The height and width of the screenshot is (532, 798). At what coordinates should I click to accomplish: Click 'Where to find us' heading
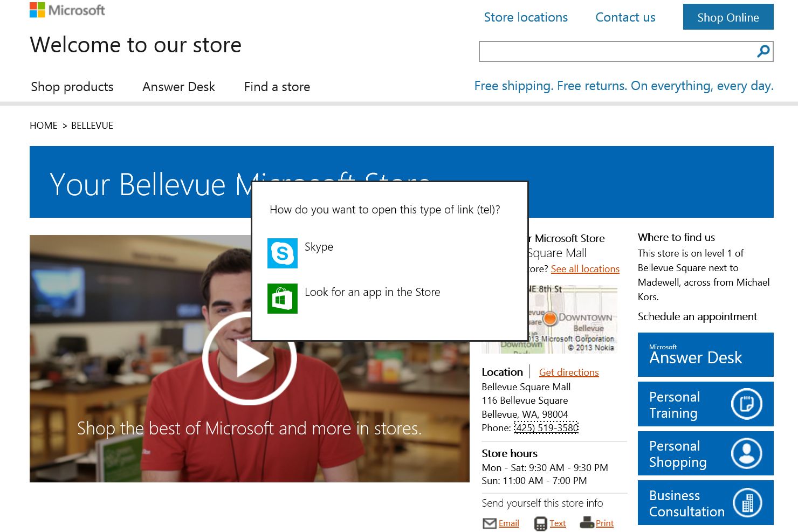(x=676, y=237)
